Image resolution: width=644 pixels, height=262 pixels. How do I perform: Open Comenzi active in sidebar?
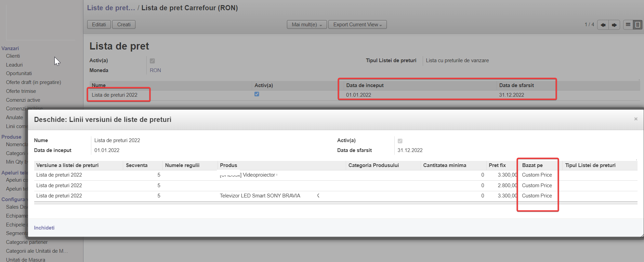pyautogui.click(x=23, y=100)
